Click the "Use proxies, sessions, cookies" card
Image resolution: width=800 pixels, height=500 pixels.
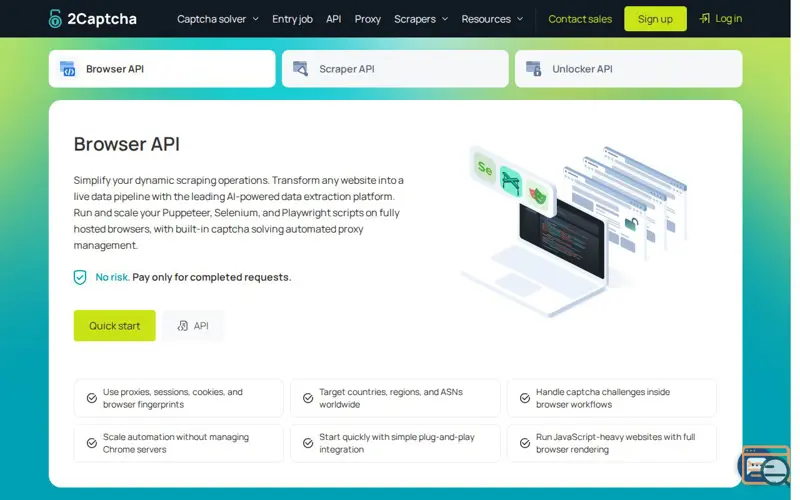(x=179, y=398)
